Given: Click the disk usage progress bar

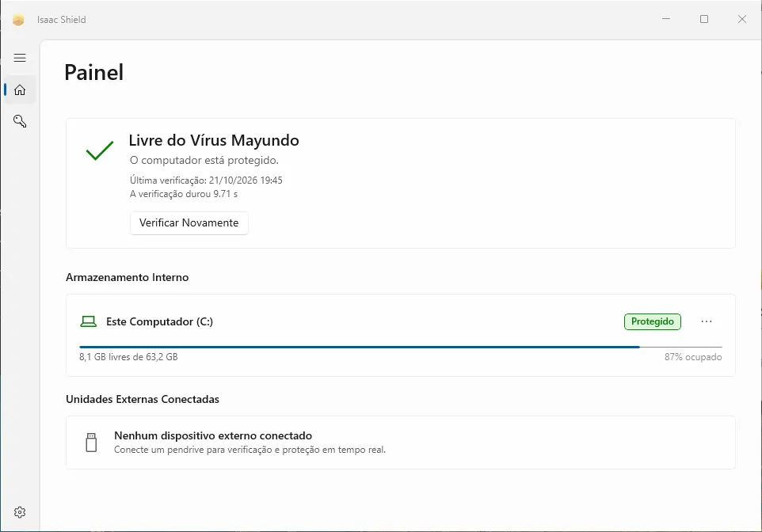Looking at the screenshot, I should tap(401, 347).
